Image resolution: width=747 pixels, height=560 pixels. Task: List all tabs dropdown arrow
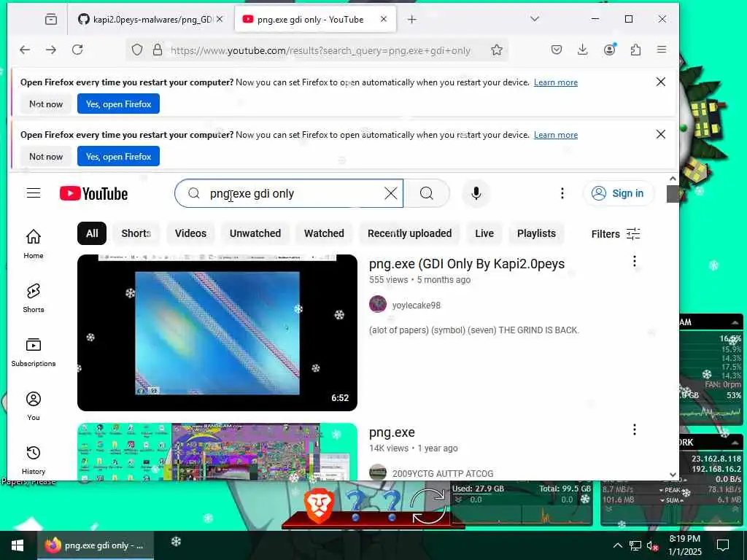[535, 19]
